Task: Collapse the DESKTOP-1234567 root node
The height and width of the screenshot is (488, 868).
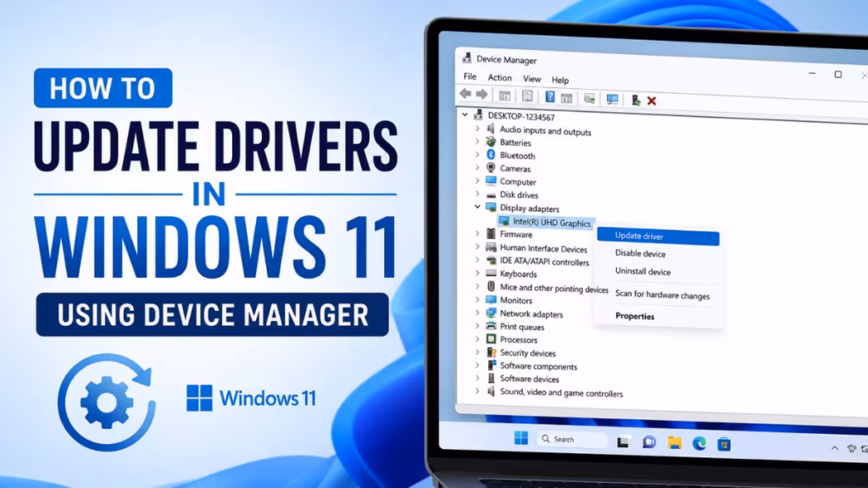Action: point(465,114)
